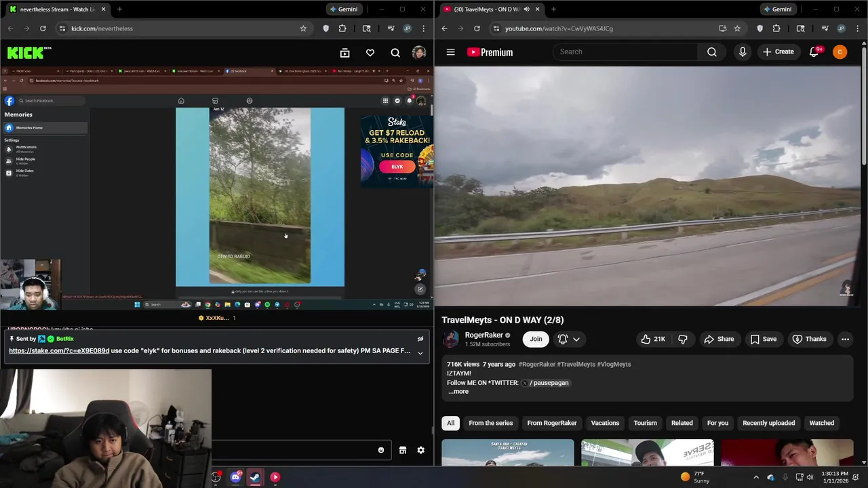This screenshot has height=488, width=868.
Task: Click YouTube search magnifier button
Action: click(x=712, y=52)
